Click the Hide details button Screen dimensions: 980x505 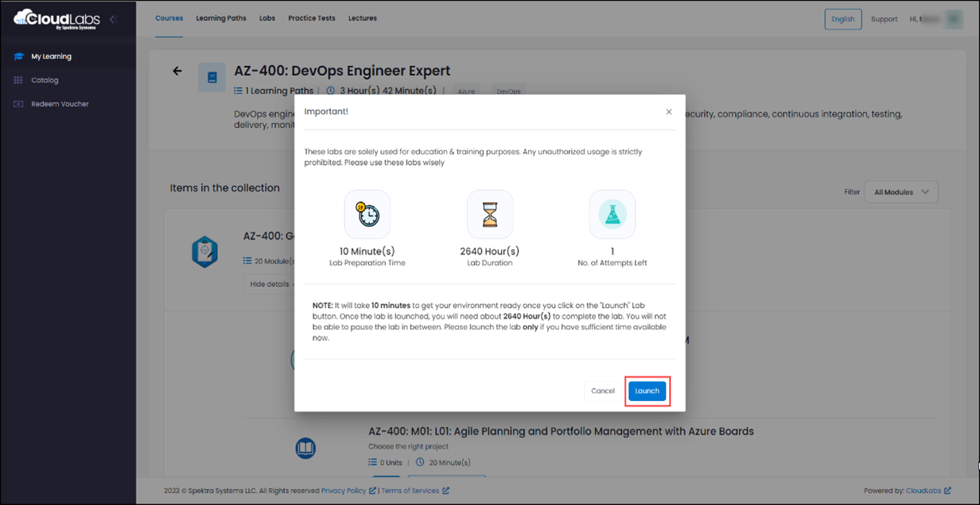click(270, 284)
